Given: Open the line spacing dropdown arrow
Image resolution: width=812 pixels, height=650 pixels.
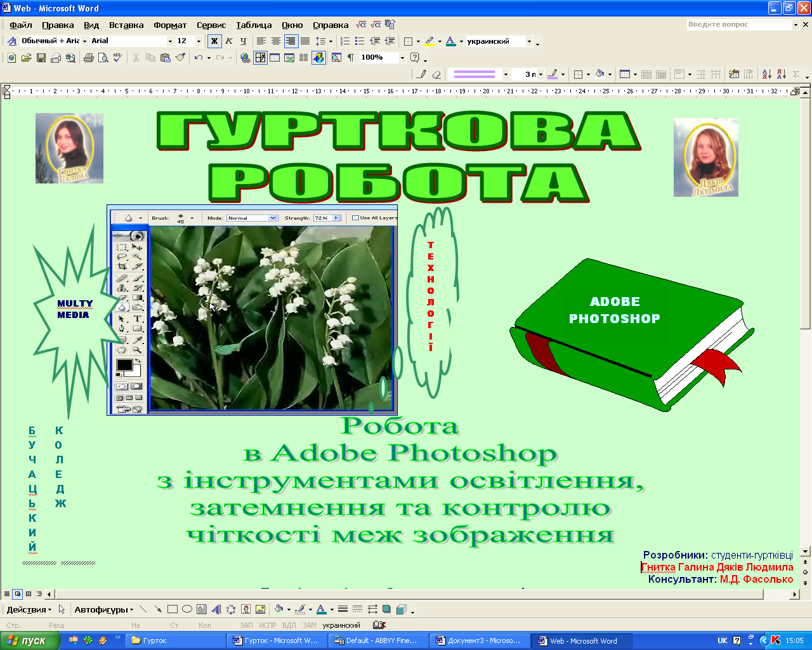Looking at the screenshot, I should coord(331,41).
